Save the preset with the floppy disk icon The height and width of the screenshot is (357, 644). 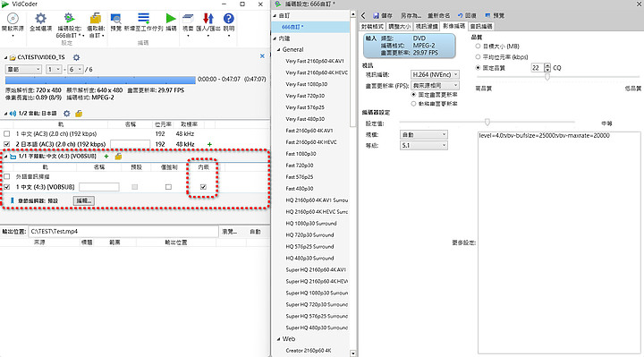(x=376, y=15)
